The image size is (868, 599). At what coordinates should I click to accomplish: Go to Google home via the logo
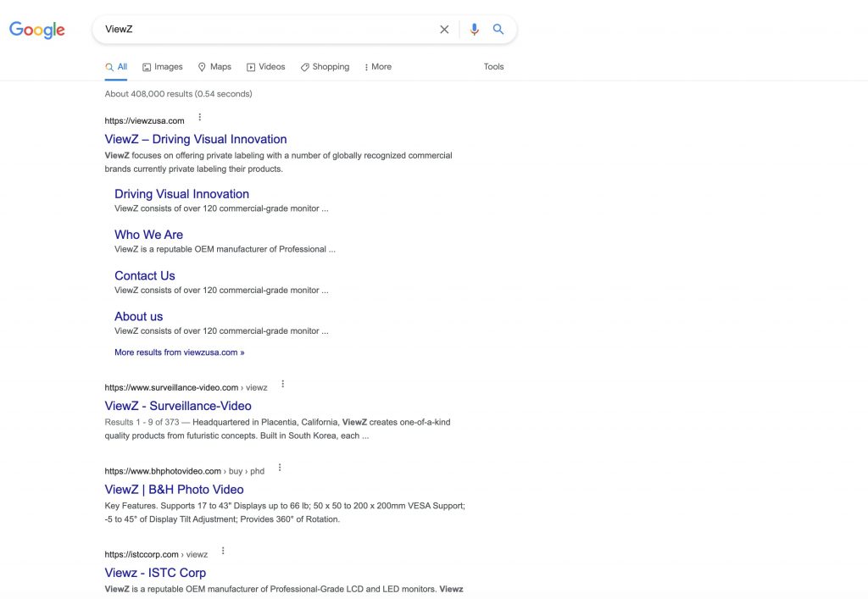click(x=37, y=30)
